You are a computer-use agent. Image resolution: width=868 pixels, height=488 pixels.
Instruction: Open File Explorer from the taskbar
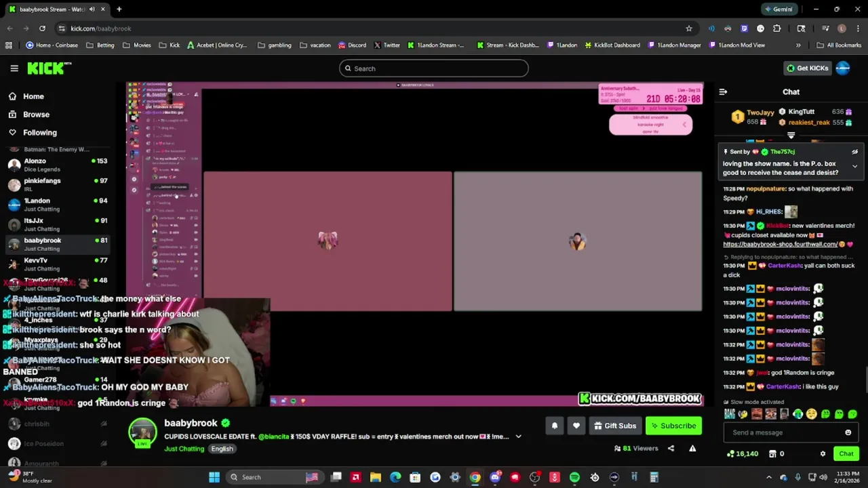[375, 477]
